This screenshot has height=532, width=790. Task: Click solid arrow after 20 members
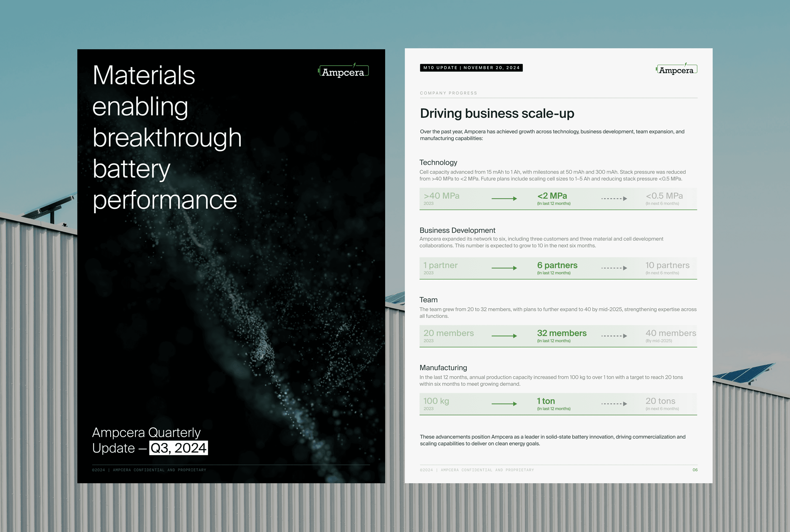click(504, 336)
